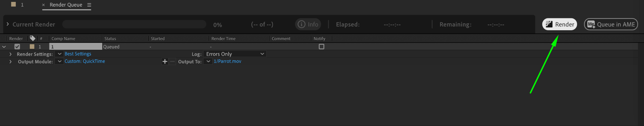Switch to the composition 1 tab

[18, 5]
